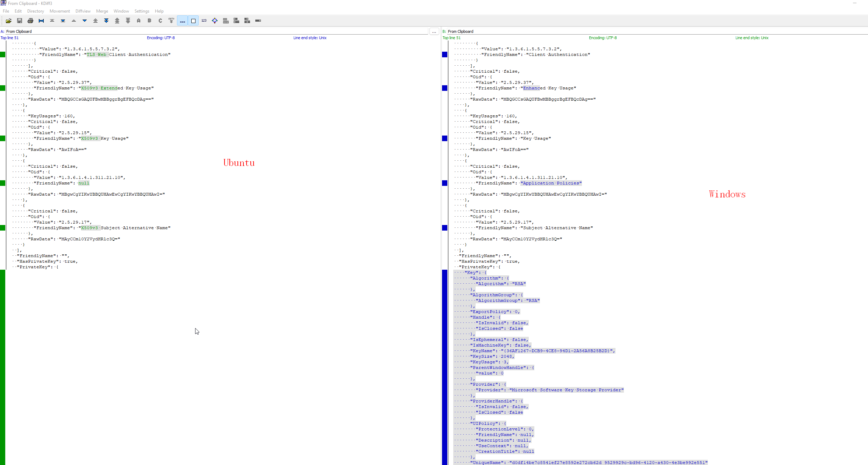868x465 pixels.
Task: Reload the compared files
Action: tap(41, 21)
